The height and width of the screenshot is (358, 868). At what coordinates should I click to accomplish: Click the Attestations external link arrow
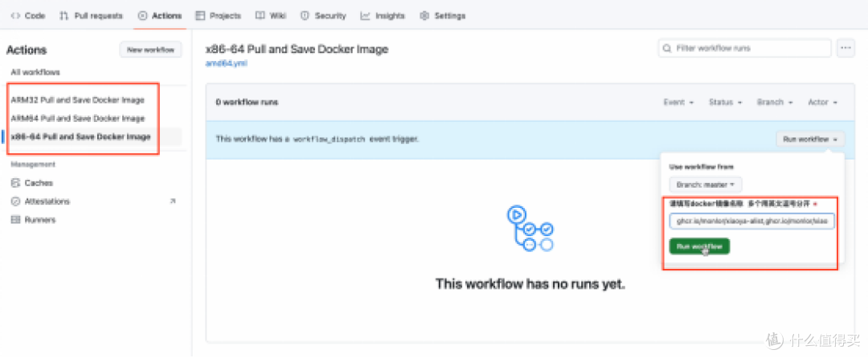tap(173, 201)
